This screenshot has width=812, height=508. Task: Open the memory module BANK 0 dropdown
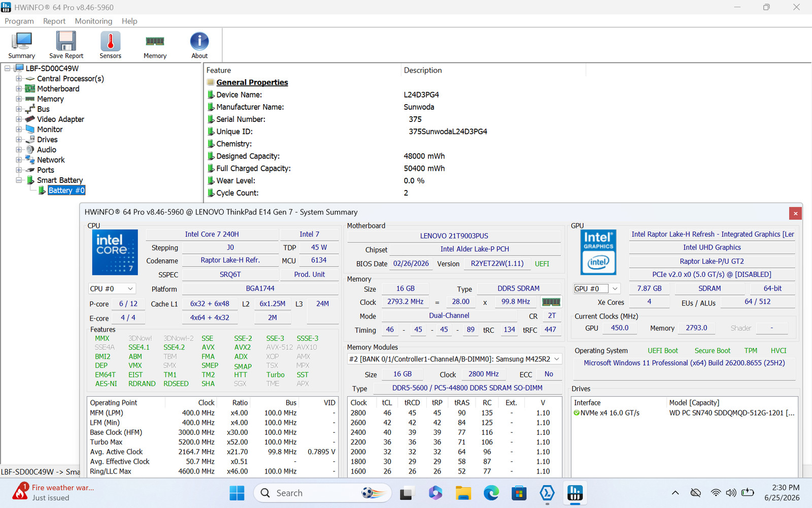pyautogui.click(x=454, y=359)
